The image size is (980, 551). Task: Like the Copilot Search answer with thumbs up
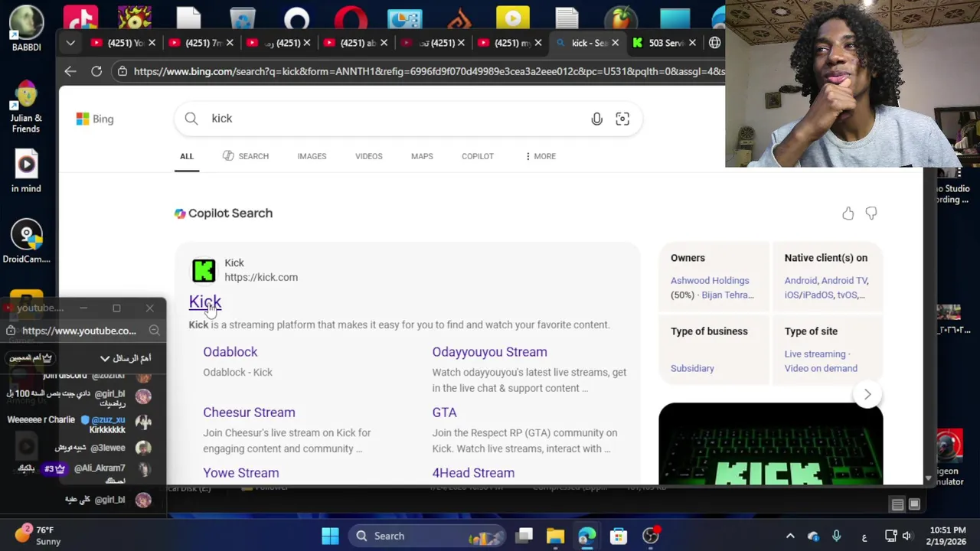pyautogui.click(x=848, y=214)
